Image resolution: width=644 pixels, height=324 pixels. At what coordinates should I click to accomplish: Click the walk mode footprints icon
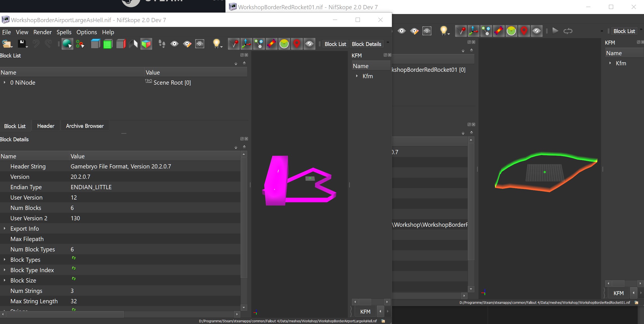(162, 44)
